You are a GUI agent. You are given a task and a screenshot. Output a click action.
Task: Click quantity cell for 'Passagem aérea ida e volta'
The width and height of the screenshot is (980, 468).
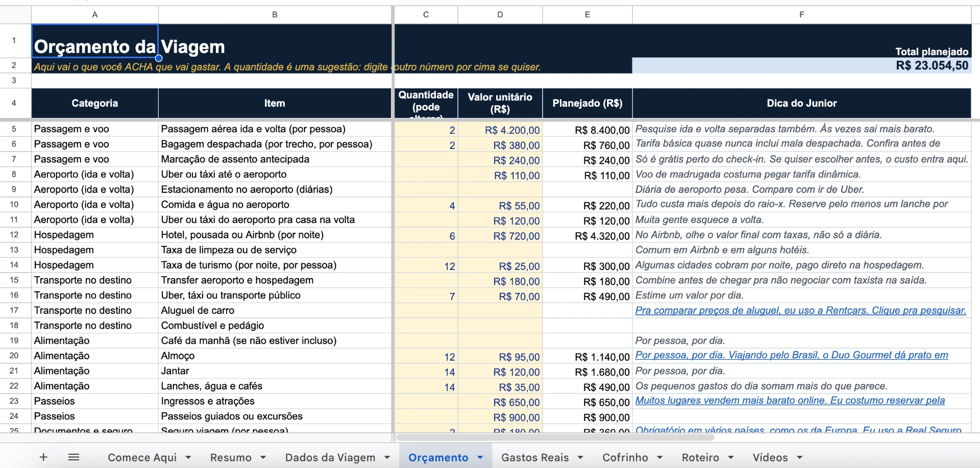(426, 130)
